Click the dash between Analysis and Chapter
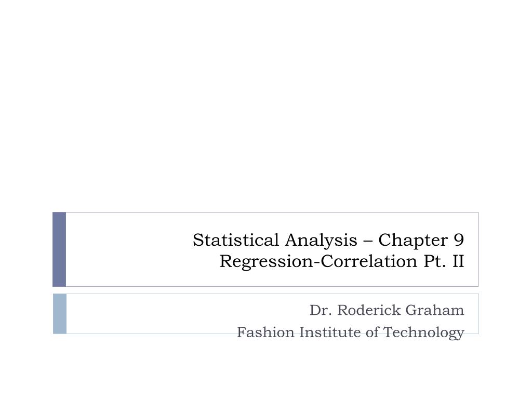532x399 pixels. (x=368, y=241)
